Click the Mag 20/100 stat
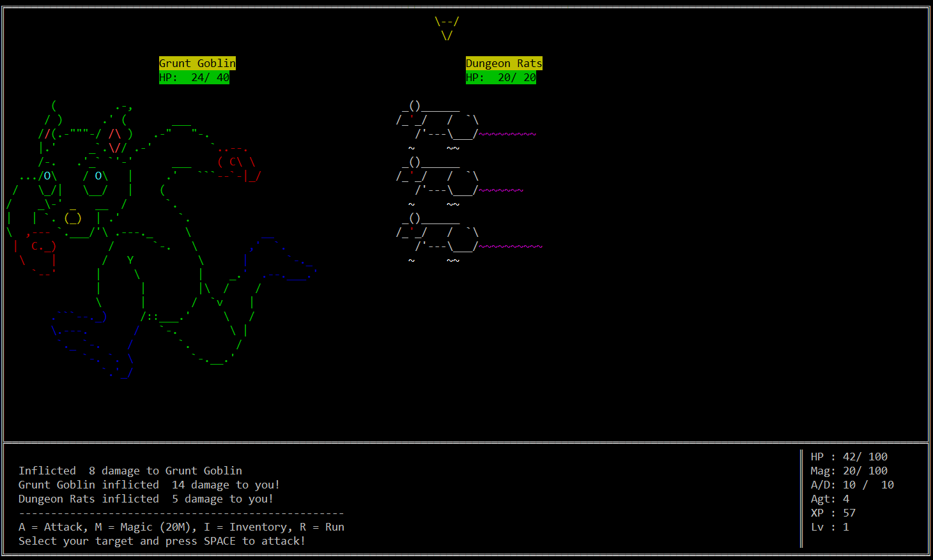The height and width of the screenshot is (560, 933). coord(849,471)
